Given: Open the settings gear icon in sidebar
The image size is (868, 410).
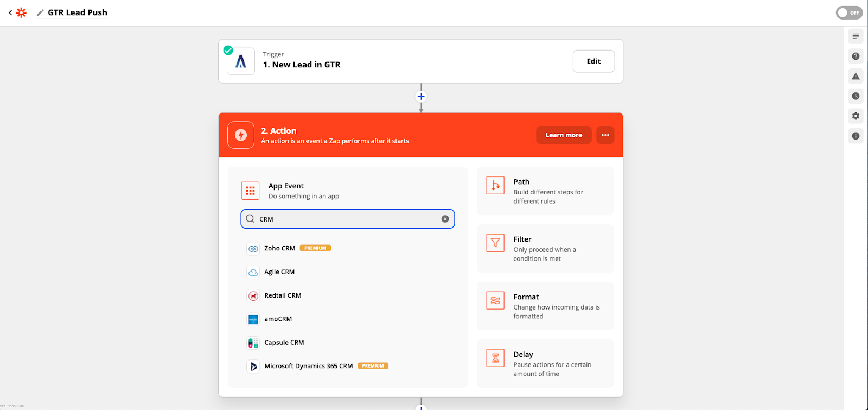Looking at the screenshot, I should pos(856,116).
